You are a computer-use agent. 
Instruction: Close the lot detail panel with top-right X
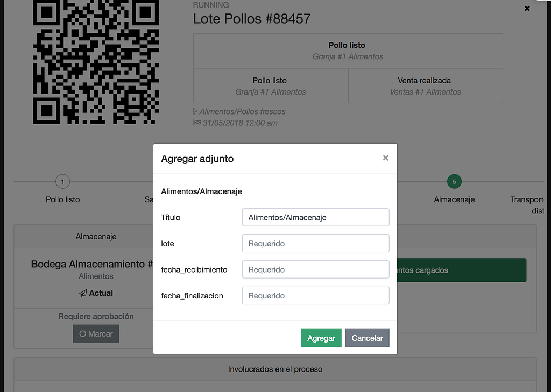coord(527,9)
